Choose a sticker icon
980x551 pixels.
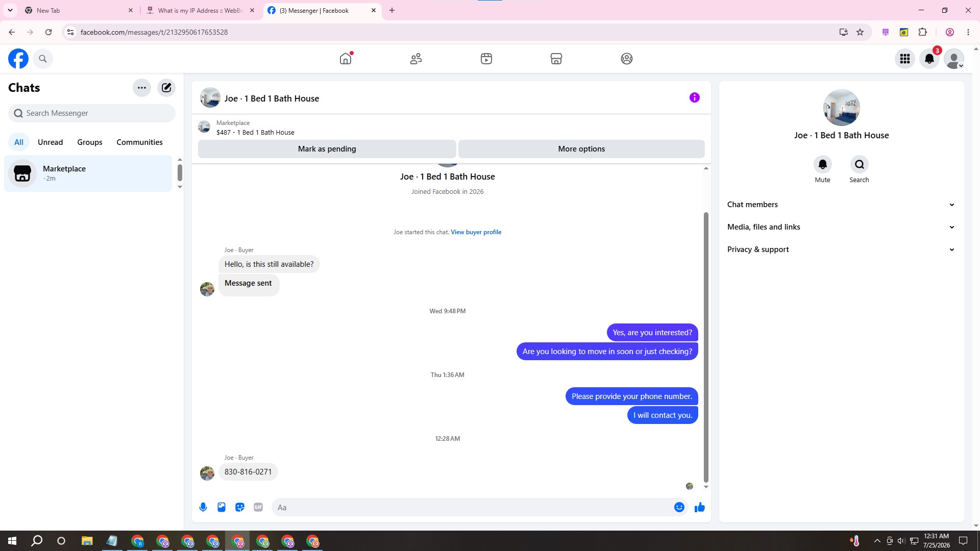(x=240, y=507)
